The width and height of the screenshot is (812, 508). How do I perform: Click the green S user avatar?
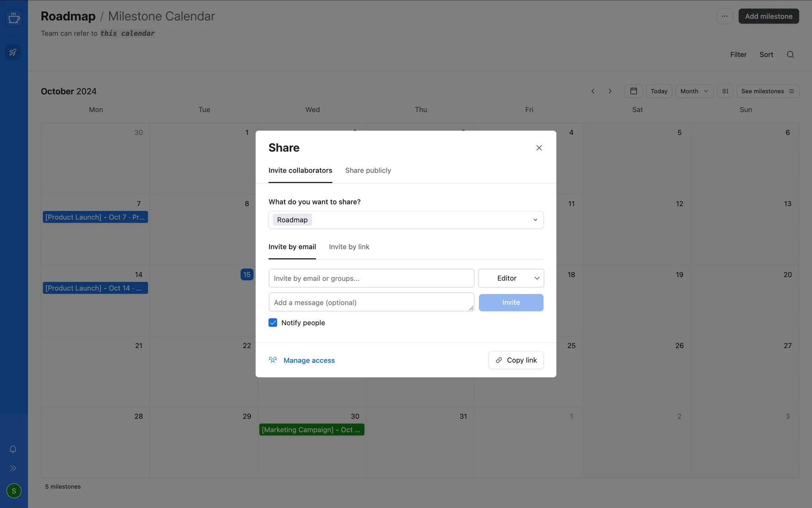coord(14,491)
